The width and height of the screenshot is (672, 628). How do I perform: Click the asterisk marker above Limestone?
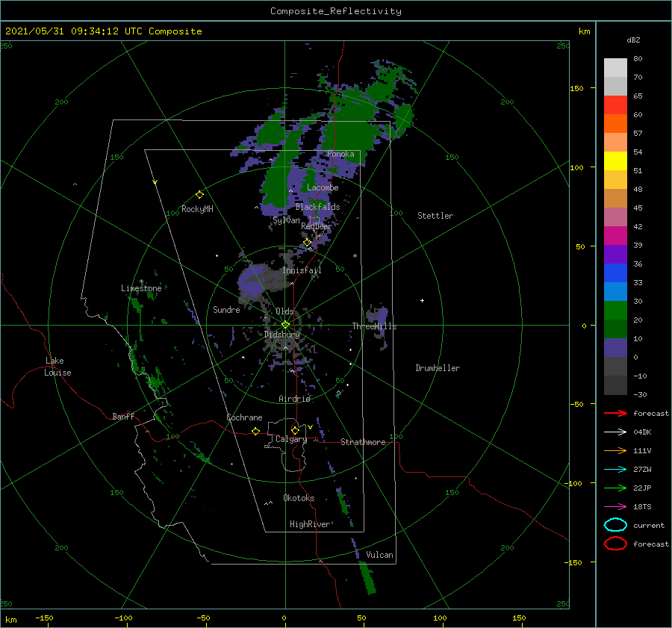click(141, 282)
